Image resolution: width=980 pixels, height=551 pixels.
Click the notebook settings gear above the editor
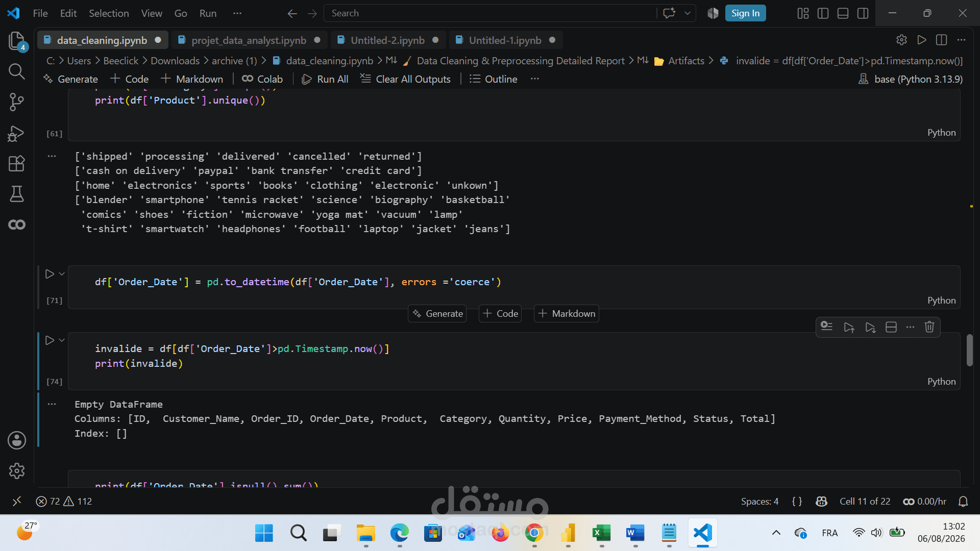[x=901, y=40]
